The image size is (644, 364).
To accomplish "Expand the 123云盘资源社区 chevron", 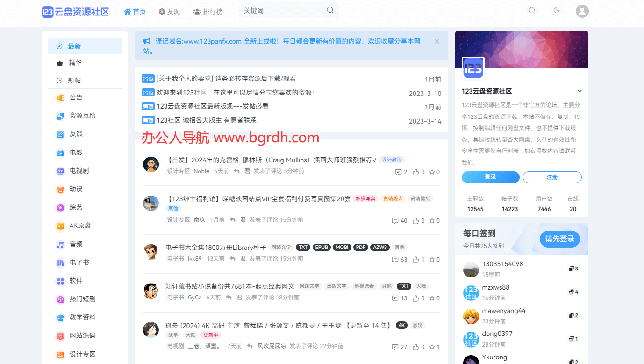I will pos(580,91).
